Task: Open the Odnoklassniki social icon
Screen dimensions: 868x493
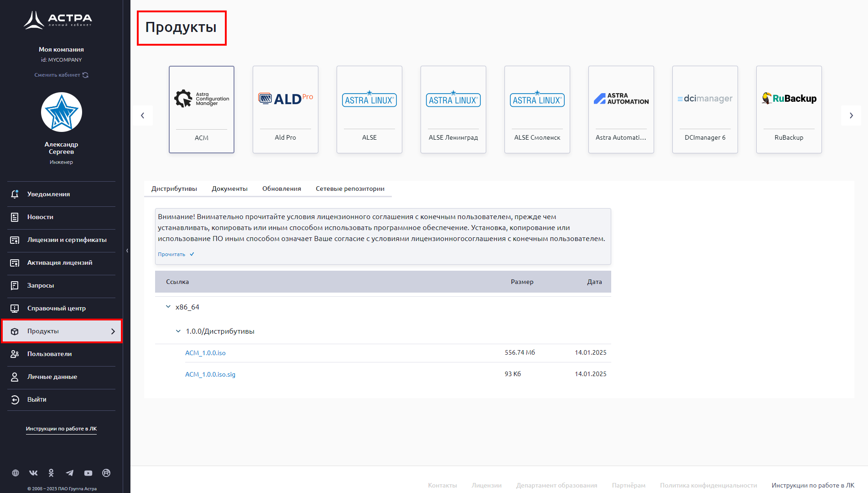Action: coord(51,473)
